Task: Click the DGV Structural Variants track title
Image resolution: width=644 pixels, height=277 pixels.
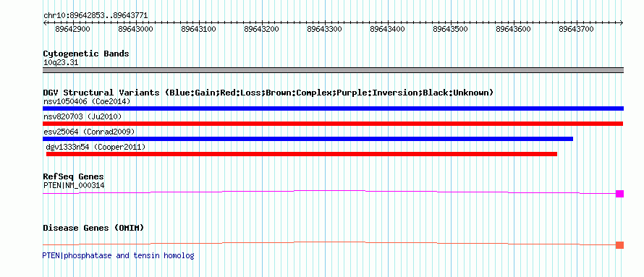Action: click(268, 93)
